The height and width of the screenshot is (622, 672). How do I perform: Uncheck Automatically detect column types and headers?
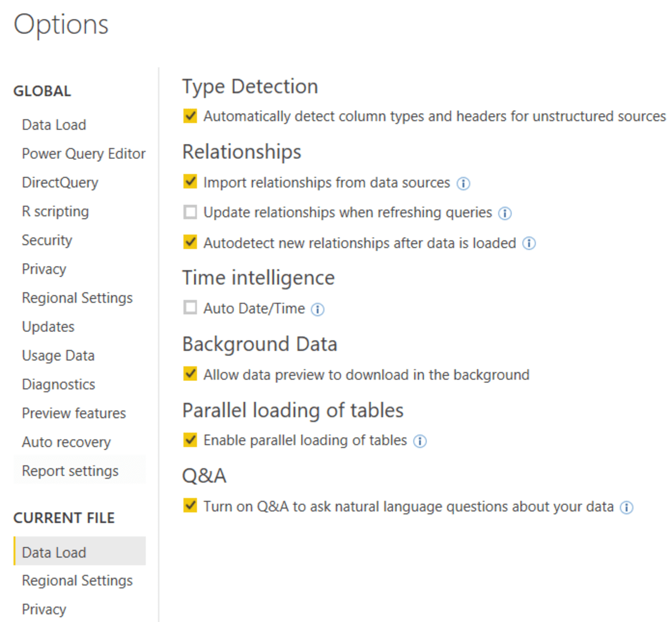click(x=189, y=116)
